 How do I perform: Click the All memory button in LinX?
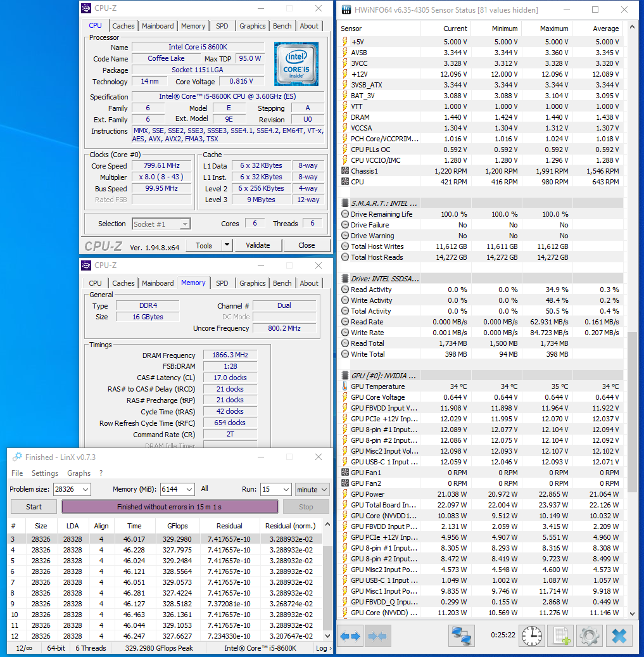pos(205,488)
